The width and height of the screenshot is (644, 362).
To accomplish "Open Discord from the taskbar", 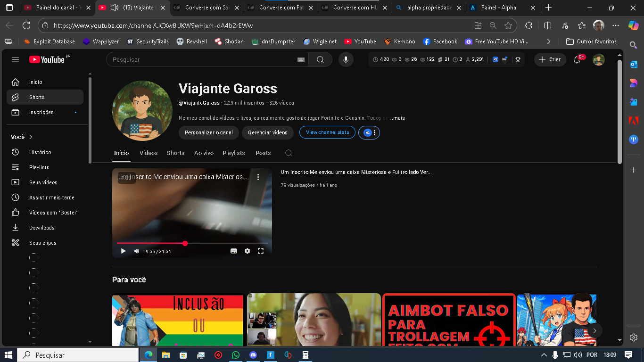I will (253, 355).
